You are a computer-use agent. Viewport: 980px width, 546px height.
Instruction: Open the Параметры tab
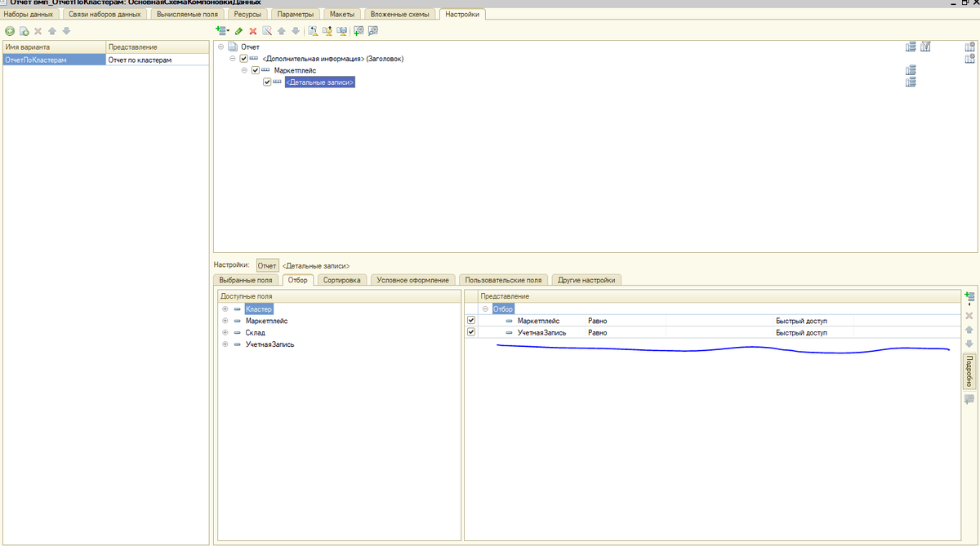(x=295, y=15)
